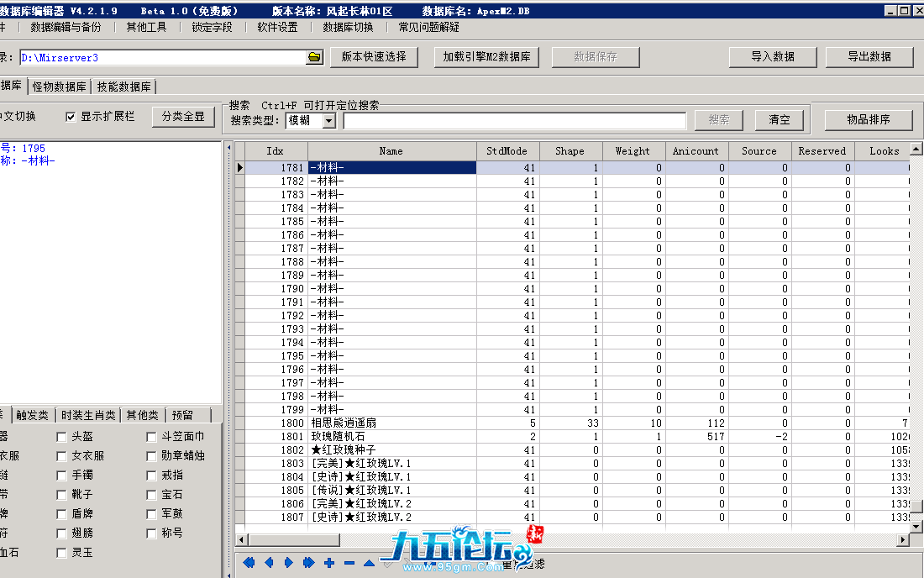Click the edit record triangle icon
The height and width of the screenshot is (578, 924).
(x=369, y=563)
